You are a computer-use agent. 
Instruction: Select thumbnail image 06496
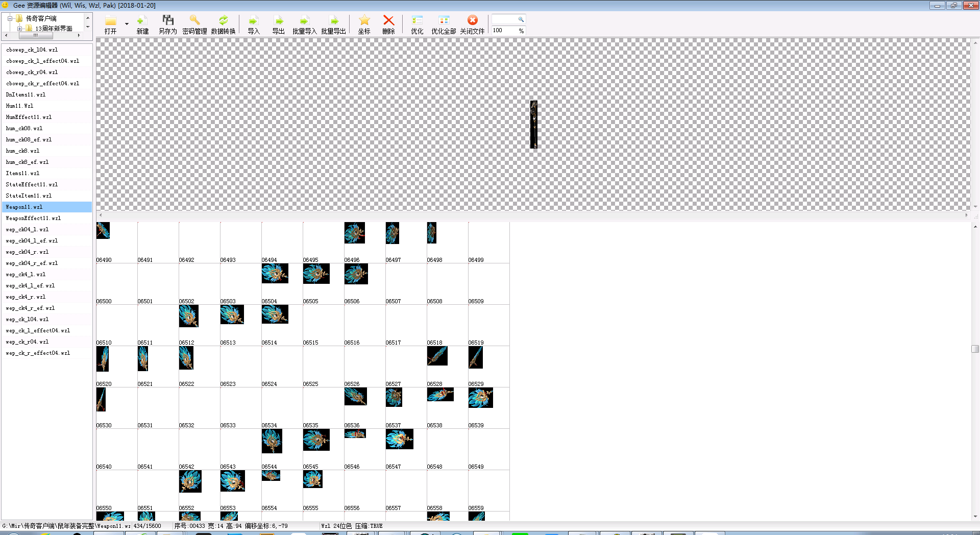[x=354, y=233]
